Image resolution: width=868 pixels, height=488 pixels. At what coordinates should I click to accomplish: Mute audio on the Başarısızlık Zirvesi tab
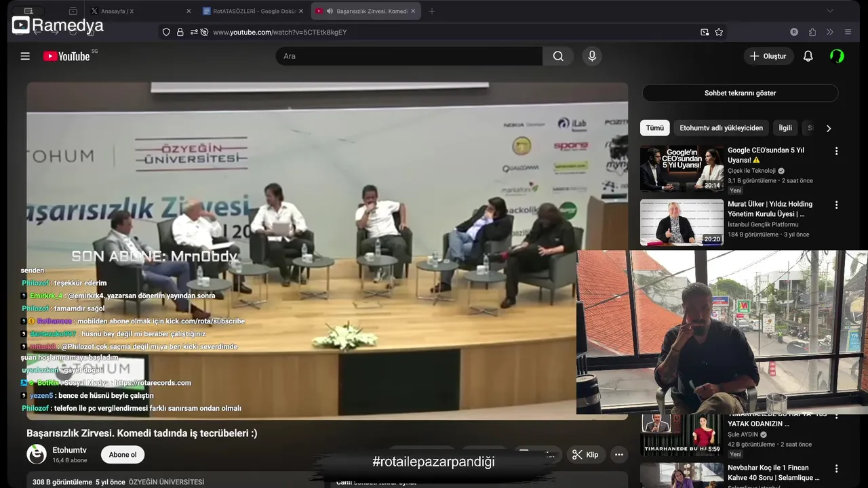(x=330, y=11)
